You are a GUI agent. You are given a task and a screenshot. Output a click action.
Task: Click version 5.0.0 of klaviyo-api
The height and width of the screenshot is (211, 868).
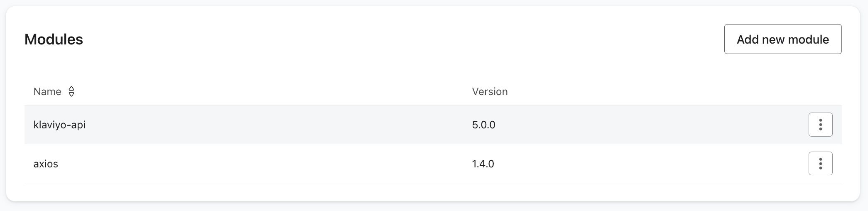click(483, 125)
